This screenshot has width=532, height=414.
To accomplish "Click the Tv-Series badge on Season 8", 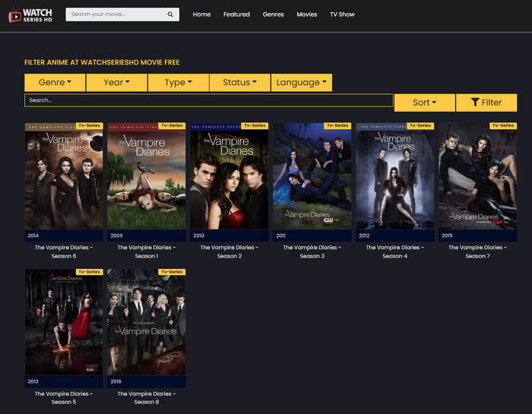I will pyautogui.click(x=172, y=272).
